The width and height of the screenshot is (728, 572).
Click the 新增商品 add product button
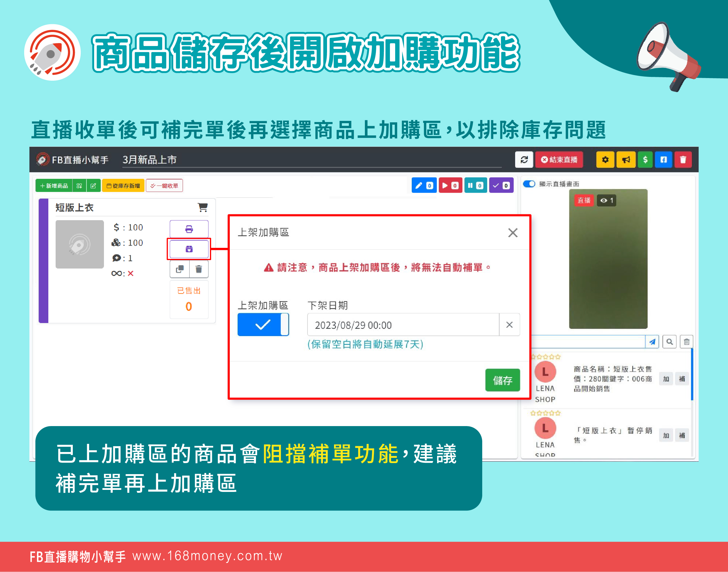pyautogui.click(x=54, y=186)
